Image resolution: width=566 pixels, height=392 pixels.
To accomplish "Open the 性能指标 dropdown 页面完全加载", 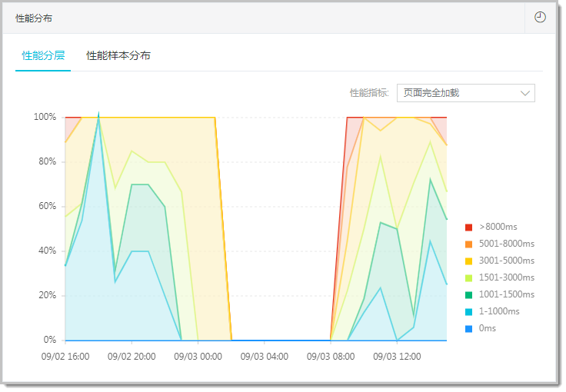I will pyautogui.click(x=466, y=93).
